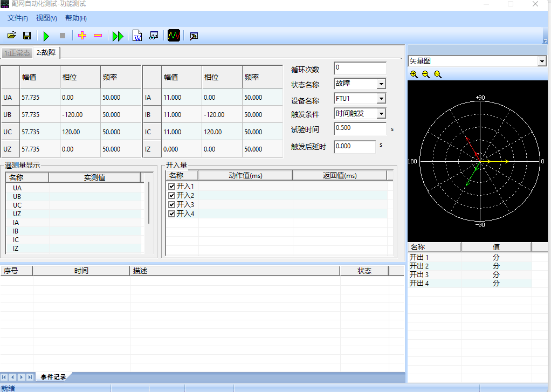The width and height of the screenshot is (551, 392).
Task: Reset vector diagram zoom to normal
Action: pos(438,74)
